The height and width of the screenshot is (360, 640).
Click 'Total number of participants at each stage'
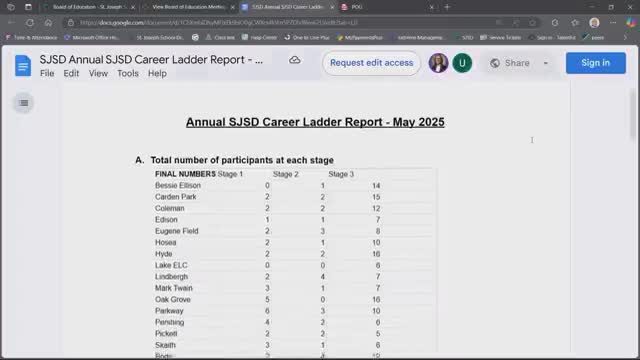point(242,160)
